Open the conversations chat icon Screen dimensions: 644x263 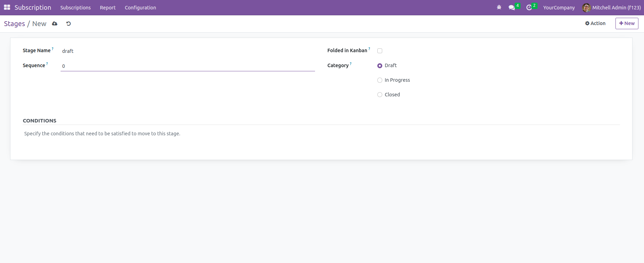[x=511, y=7]
